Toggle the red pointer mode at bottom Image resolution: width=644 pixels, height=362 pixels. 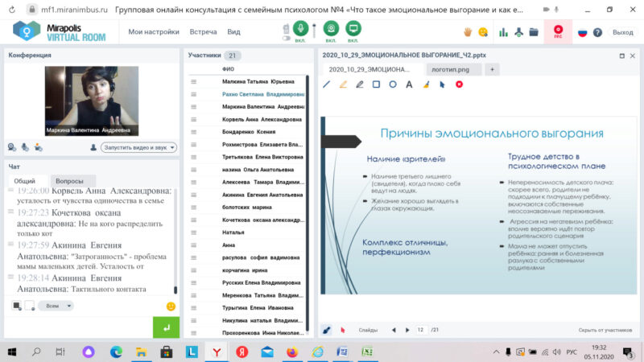(x=343, y=330)
